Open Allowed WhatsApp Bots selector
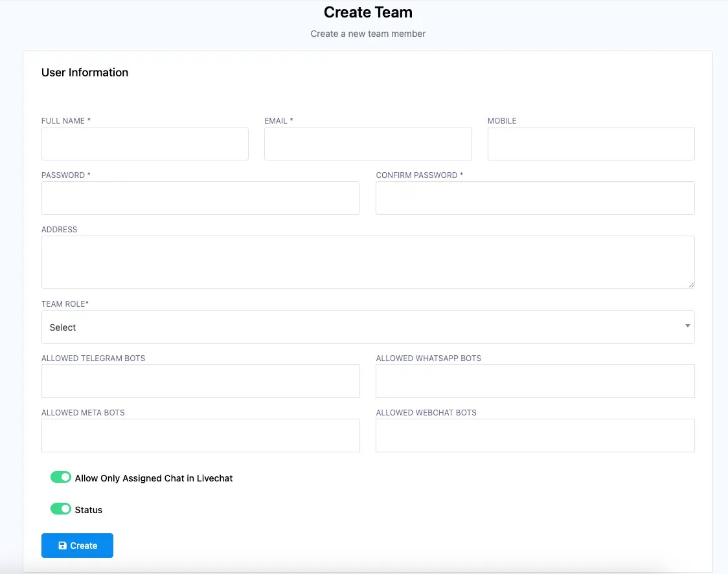This screenshot has height=574, width=728. click(534, 381)
